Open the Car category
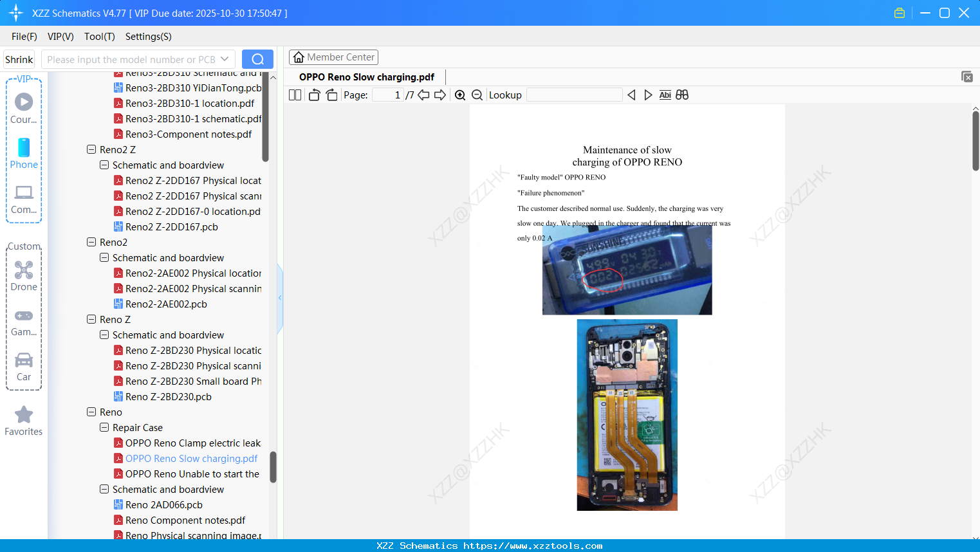The image size is (980, 552). (24, 367)
